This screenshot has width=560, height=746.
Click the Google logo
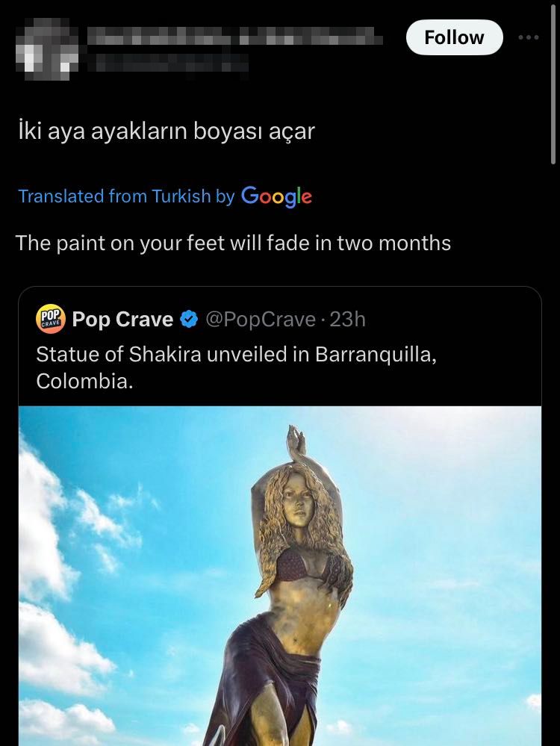click(x=276, y=196)
